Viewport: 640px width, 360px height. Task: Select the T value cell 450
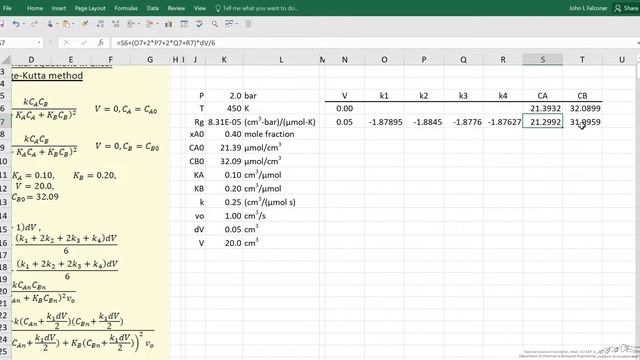224,108
